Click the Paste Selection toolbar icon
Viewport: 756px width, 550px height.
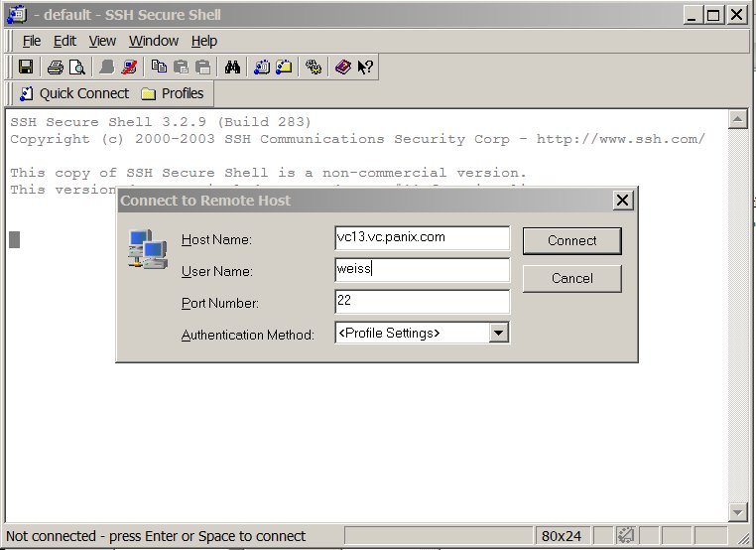(203, 68)
